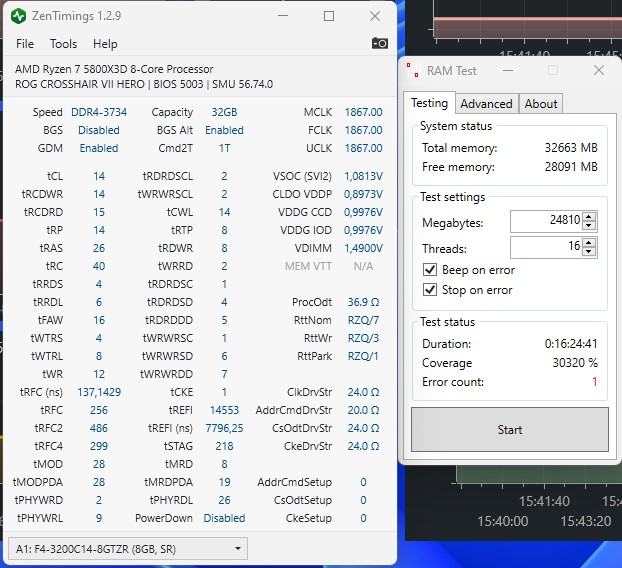Click the Total memory value 32663 MB
Viewport: 622px width, 568px height.
click(x=571, y=148)
